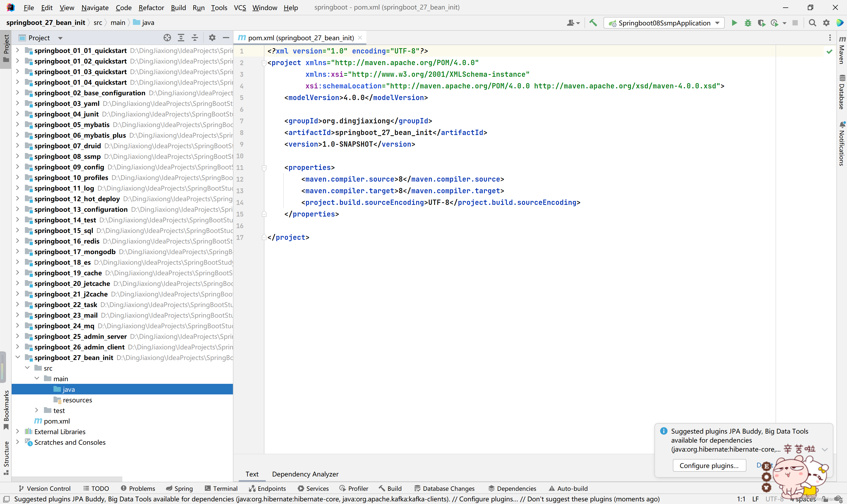Open the Refactor menu
The height and width of the screenshot is (504, 847).
(x=151, y=7)
